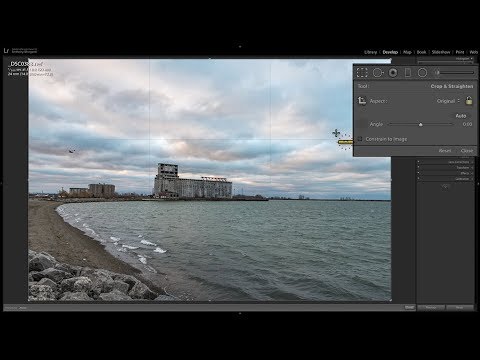Viewport: 480px width, 360px height.
Task: Select the Graduated Filter tool
Action: click(408, 72)
